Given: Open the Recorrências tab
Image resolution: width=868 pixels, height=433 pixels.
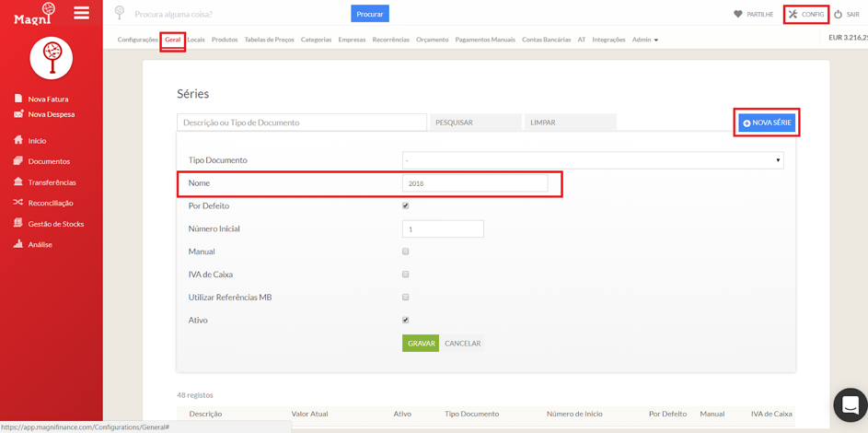Looking at the screenshot, I should (391, 40).
